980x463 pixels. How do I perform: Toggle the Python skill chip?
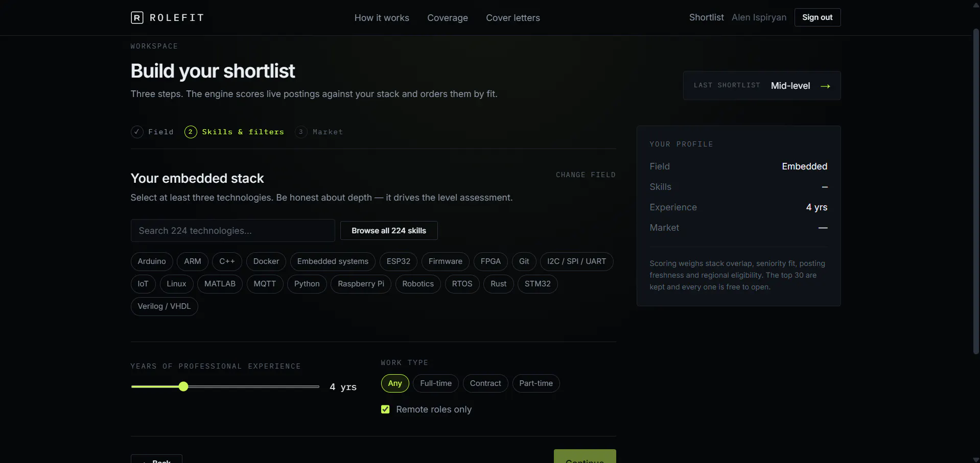pos(307,284)
